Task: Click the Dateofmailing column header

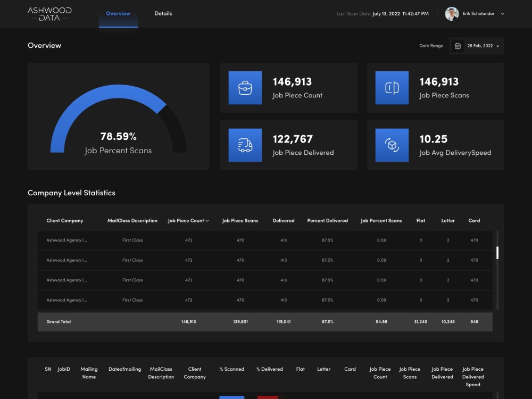Action: [x=124, y=369]
